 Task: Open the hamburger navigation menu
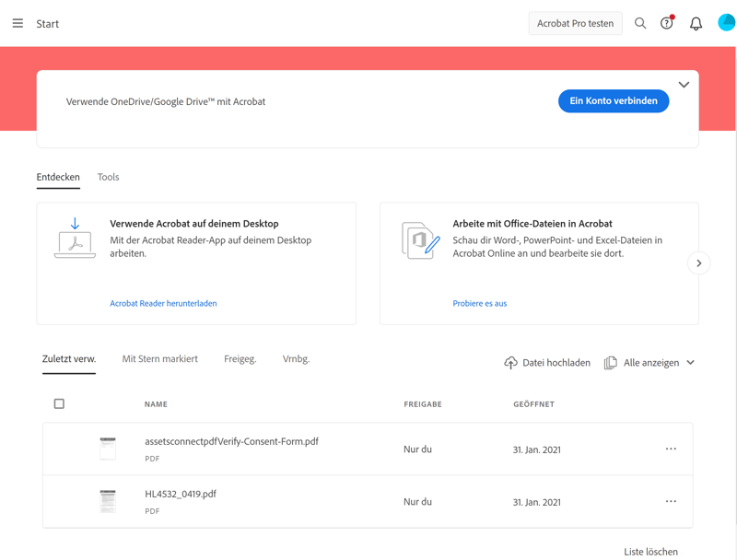pyautogui.click(x=18, y=24)
